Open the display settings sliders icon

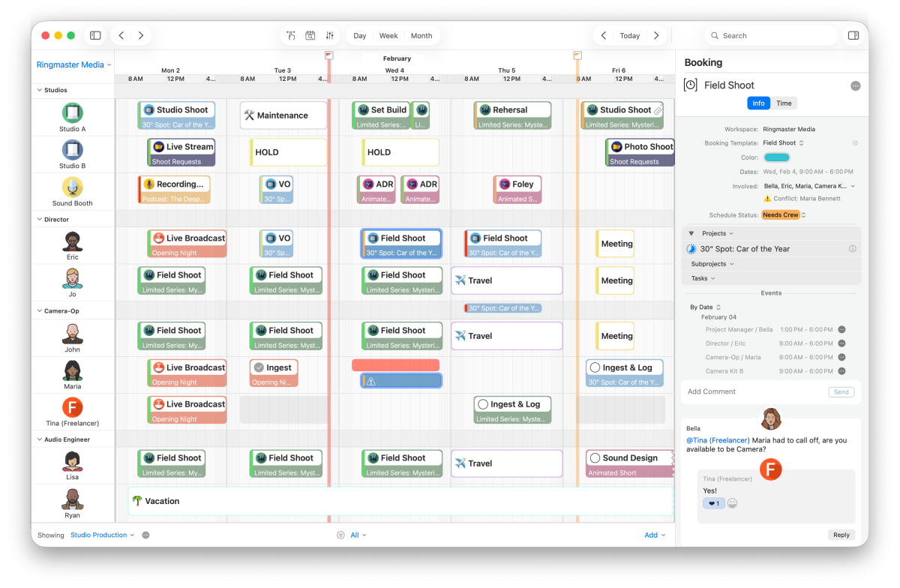pos(330,35)
